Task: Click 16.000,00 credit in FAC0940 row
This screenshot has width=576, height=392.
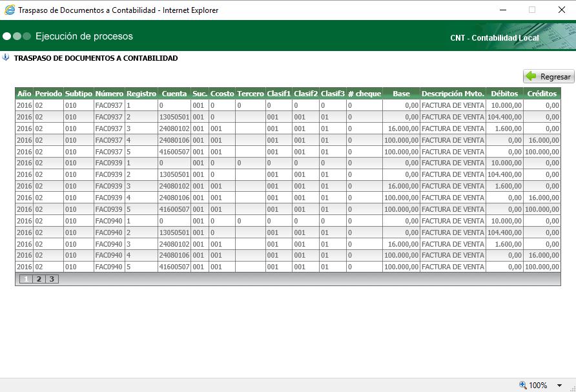Action: (x=544, y=255)
